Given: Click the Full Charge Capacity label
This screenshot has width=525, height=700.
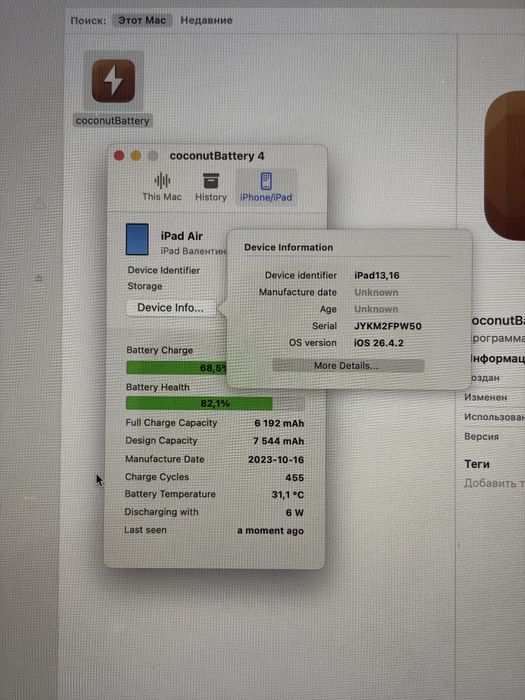Looking at the screenshot, I should [x=171, y=423].
